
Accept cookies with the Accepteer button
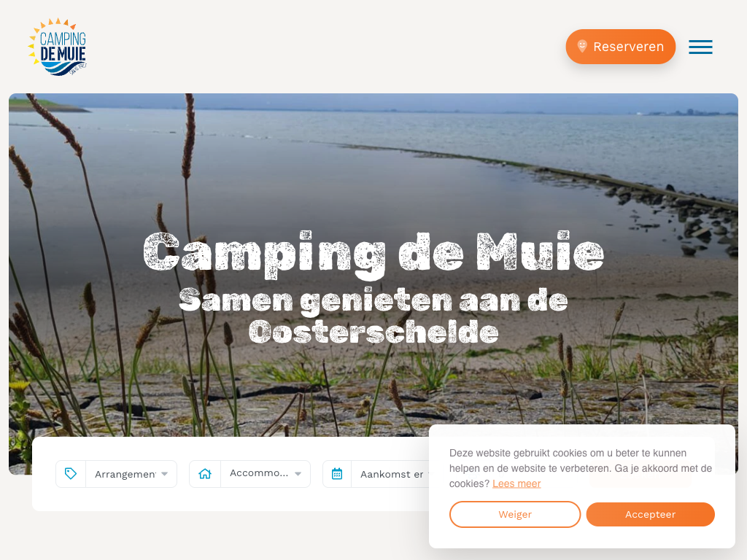(650, 514)
